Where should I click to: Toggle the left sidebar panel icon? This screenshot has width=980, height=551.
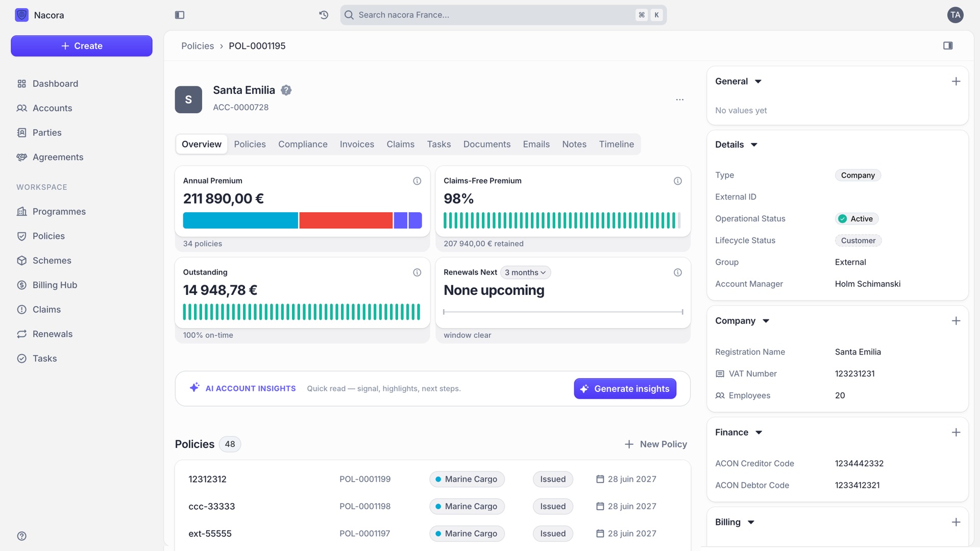(x=180, y=15)
